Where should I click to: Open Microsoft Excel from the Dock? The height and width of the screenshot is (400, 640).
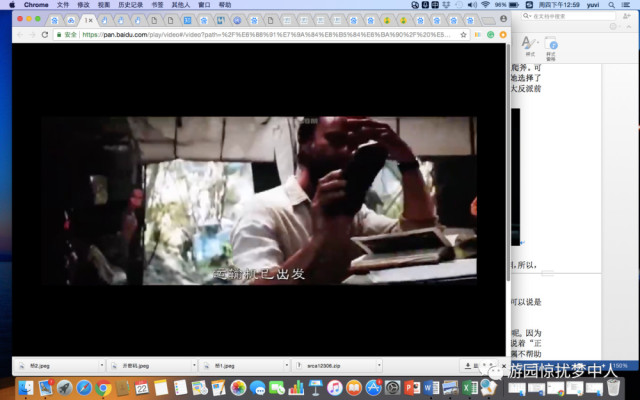(x=470, y=387)
